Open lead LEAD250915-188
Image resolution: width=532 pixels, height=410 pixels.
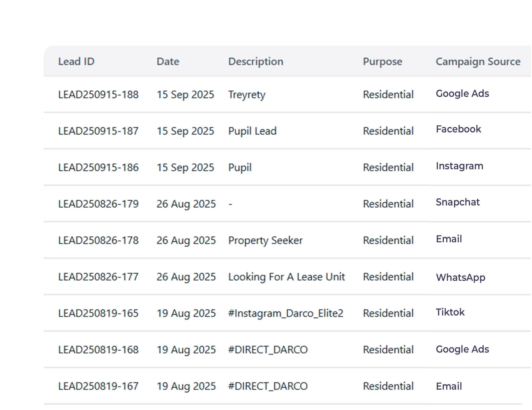[x=98, y=94]
